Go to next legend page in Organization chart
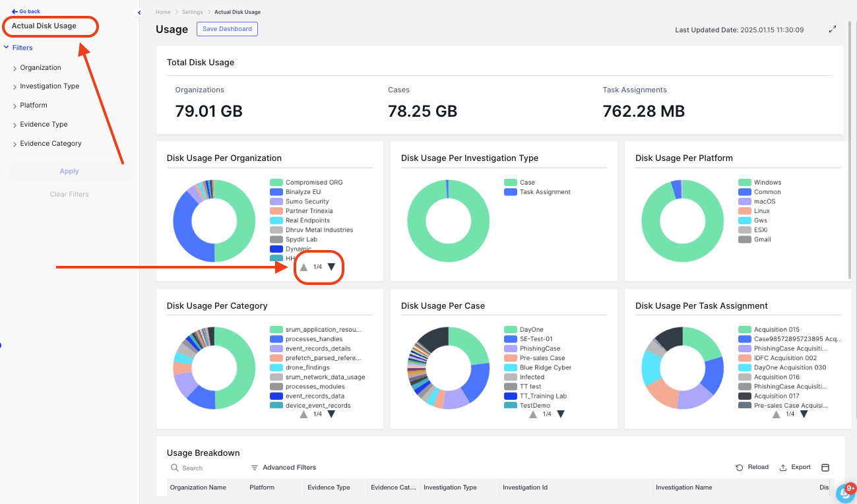Image resolution: width=857 pixels, height=504 pixels. 331,267
